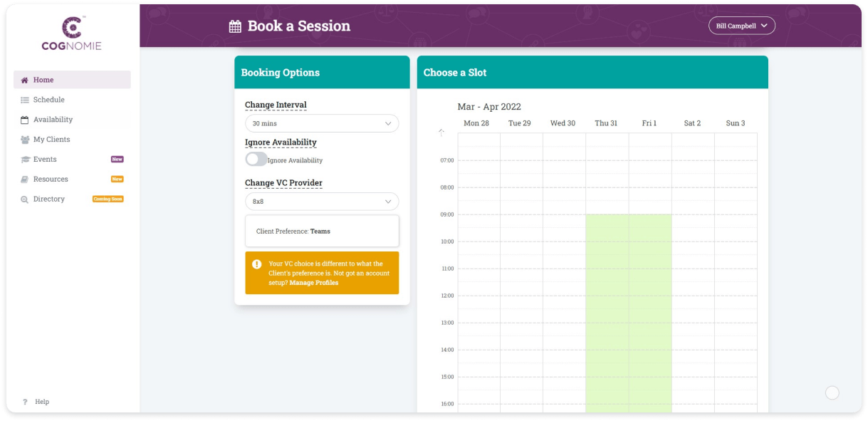Open the Cognomie logo
868x421 pixels.
click(71, 31)
